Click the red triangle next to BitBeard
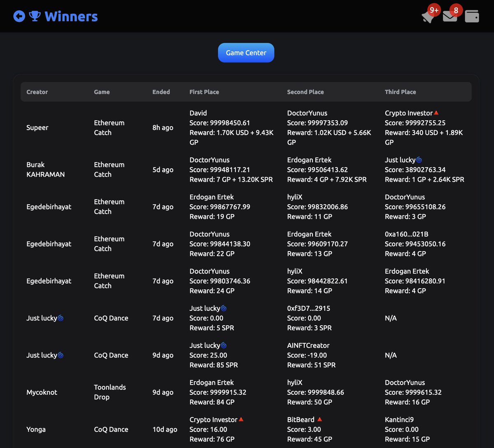The image size is (494, 448). [319, 419]
